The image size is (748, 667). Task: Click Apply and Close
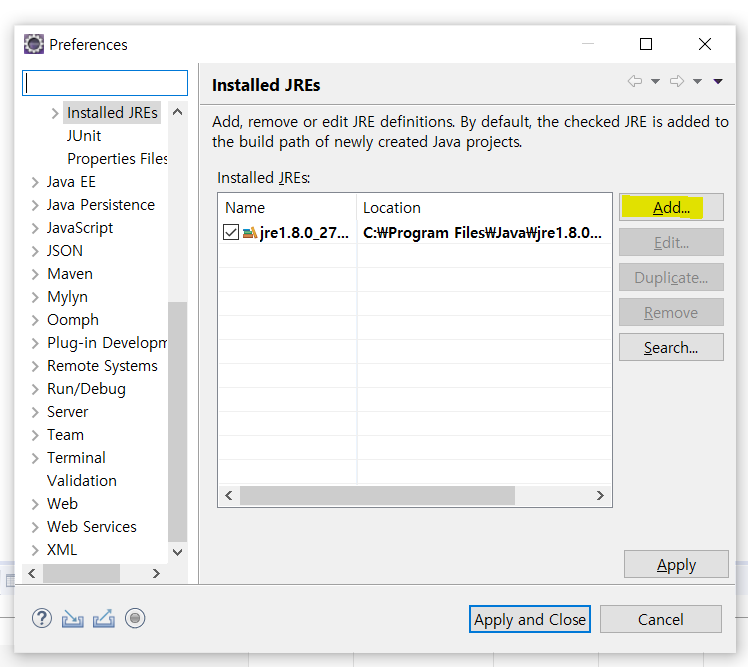pyautogui.click(x=530, y=619)
